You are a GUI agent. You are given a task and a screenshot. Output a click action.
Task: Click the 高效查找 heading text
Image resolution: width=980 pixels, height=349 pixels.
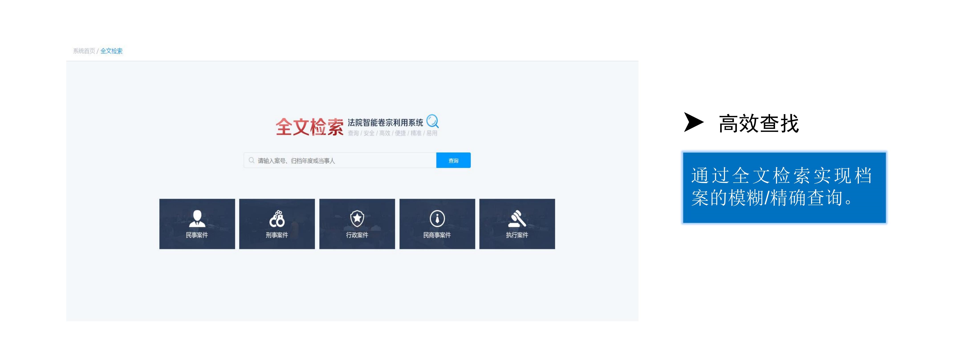coord(758,123)
